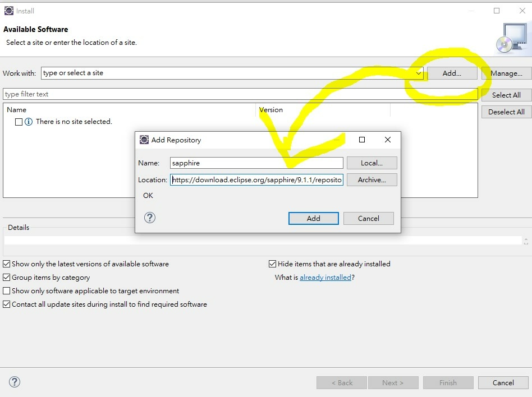Toggle 'Show only the latest versions' checkbox
The width and height of the screenshot is (532, 397).
(x=6, y=264)
